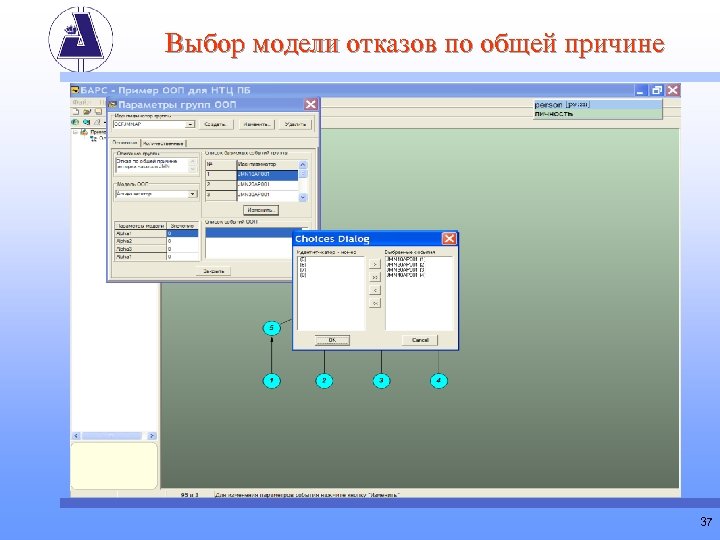
Task: Click the tree panel scroll-right arrow
Action: (x=152, y=436)
